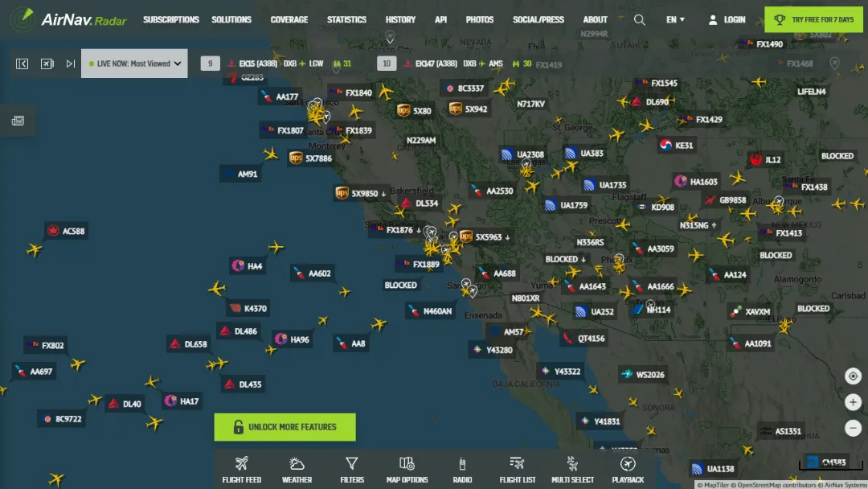This screenshot has height=489, width=868.
Task: Select FedEx flight FX1876 label
Action: click(396, 230)
